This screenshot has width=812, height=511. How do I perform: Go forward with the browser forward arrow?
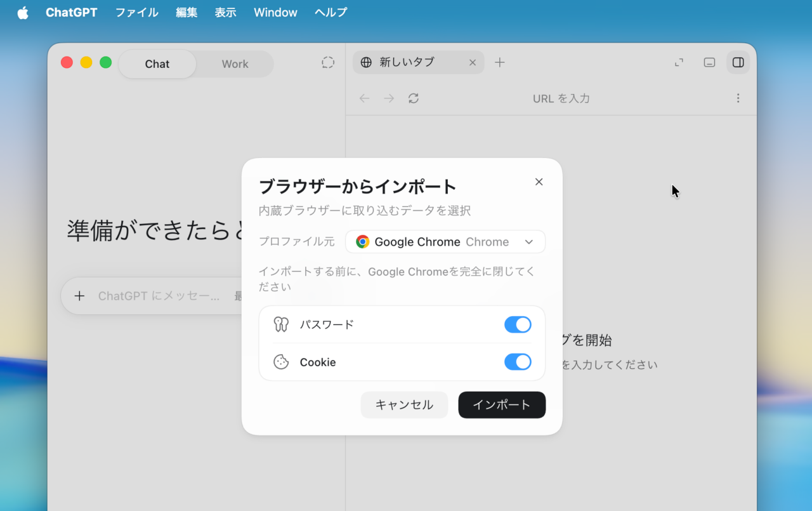click(389, 98)
